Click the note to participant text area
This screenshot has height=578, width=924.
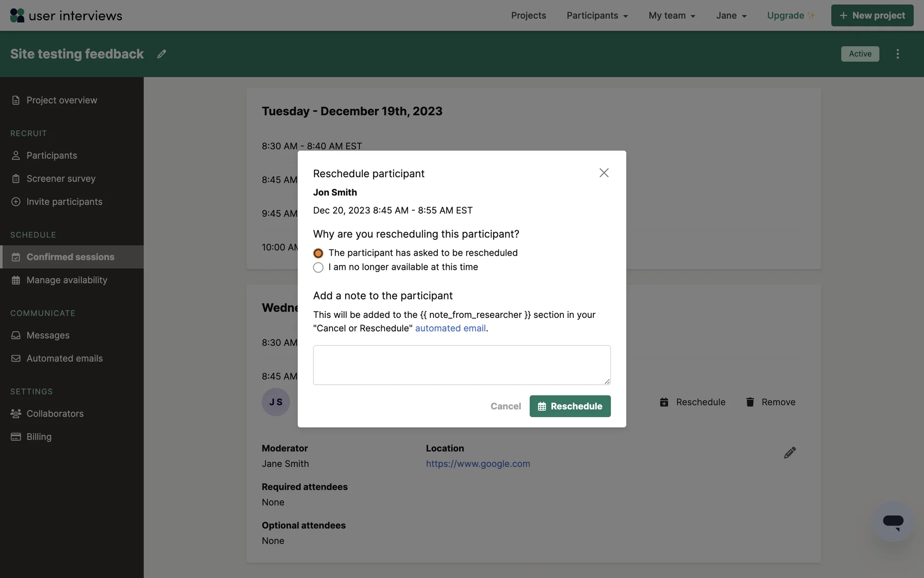(462, 365)
